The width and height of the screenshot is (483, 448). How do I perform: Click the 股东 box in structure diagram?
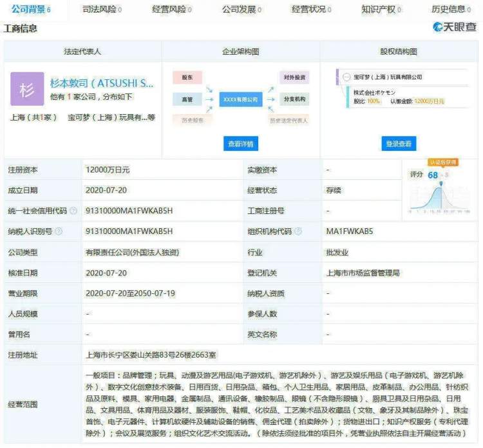(x=187, y=77)
